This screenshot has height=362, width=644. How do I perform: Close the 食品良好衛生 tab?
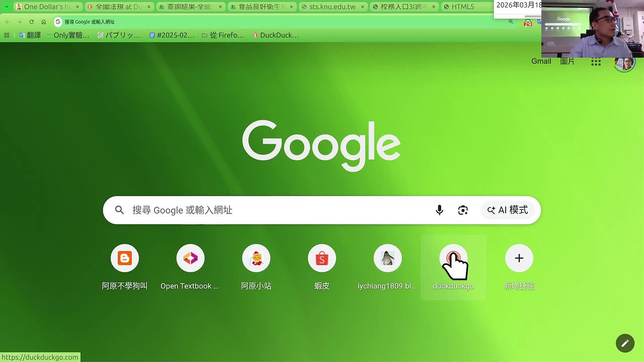tap(292, 7)
